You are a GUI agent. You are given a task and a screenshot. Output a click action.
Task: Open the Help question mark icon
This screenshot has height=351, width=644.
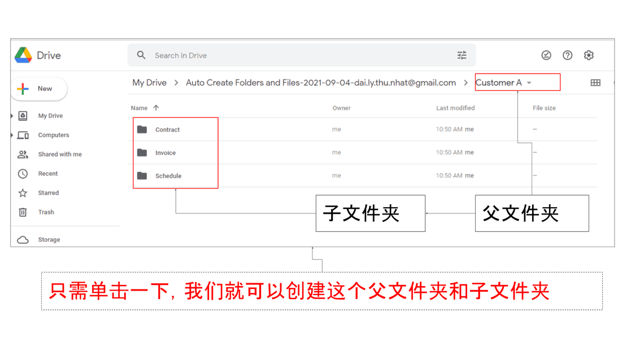coord(567,55)
